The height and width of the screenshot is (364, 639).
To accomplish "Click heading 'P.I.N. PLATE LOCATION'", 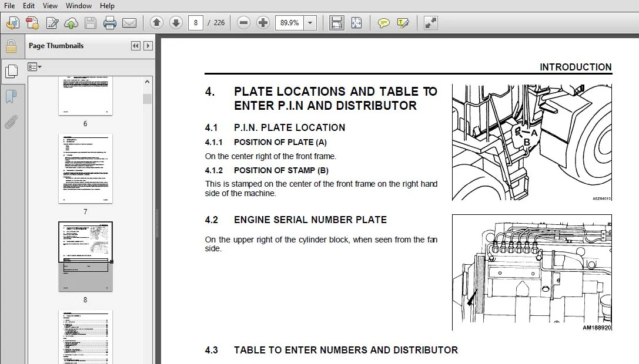I will [x=289, y=127].
